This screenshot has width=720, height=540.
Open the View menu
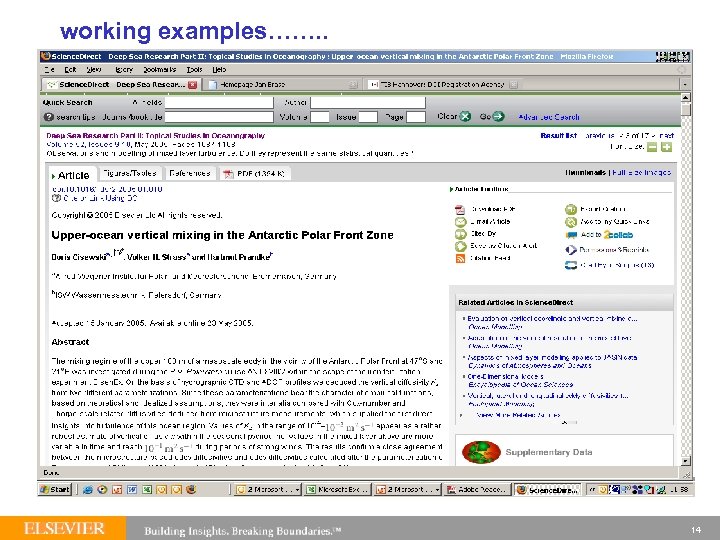click(94, 70)
